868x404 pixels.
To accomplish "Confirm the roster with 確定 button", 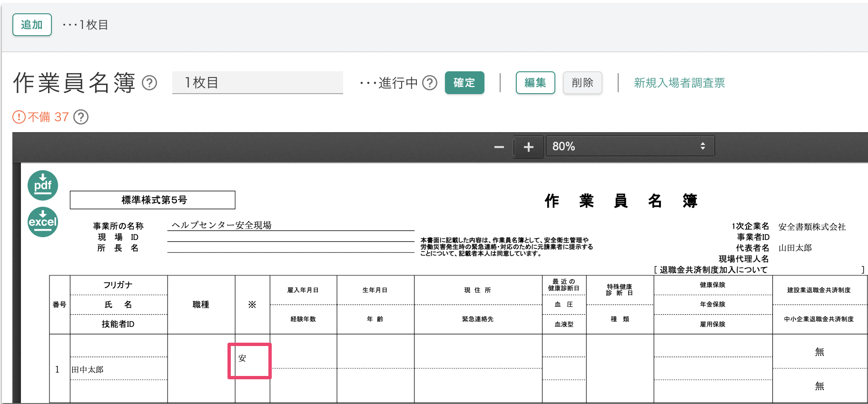I will (464, 83).
